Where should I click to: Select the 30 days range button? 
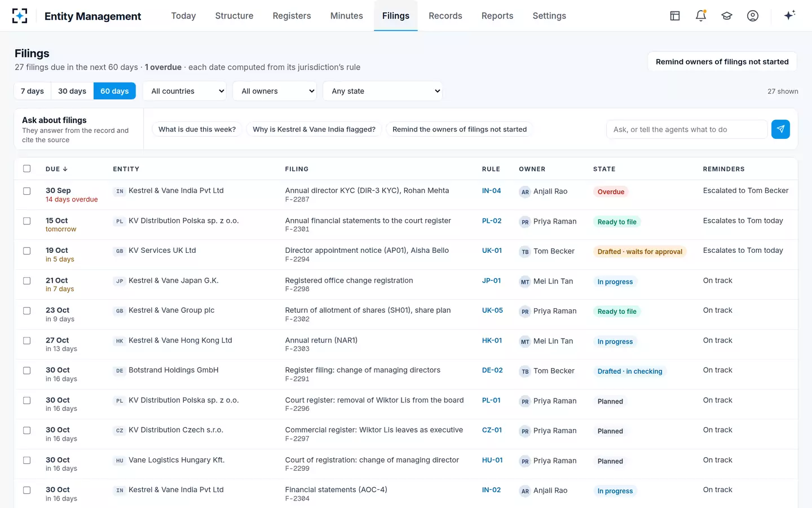click(x=72, y=91)
